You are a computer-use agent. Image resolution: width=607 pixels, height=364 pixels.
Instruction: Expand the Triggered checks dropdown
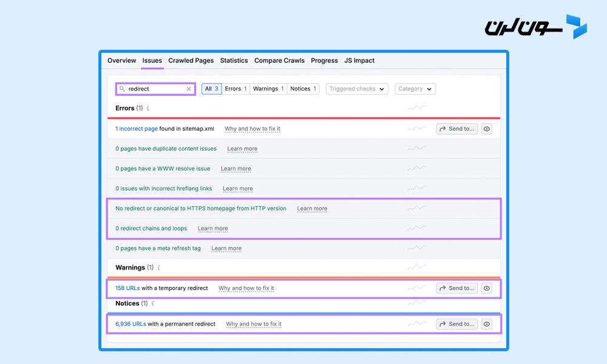click(357, 89)
